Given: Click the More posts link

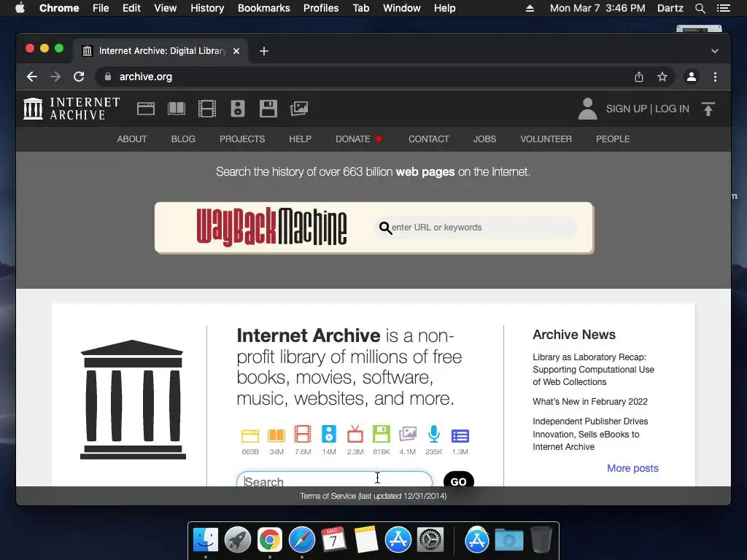Looking at the screenshot, I should tap(632, 468).
